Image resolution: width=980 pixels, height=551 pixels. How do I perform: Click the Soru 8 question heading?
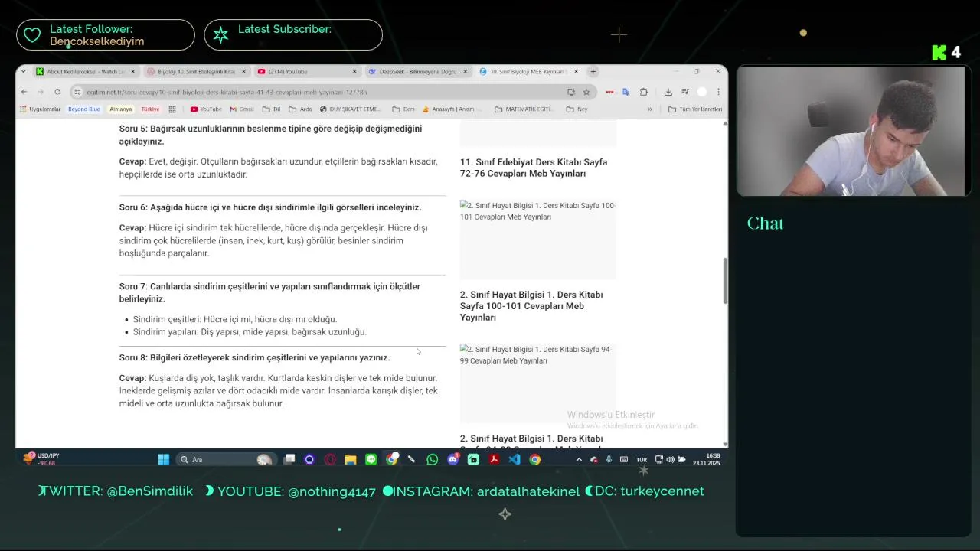tap(254, 357)
